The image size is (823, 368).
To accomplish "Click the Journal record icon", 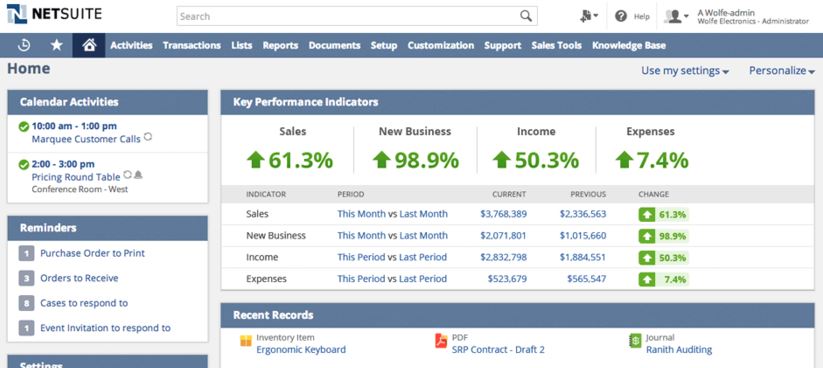I will (x=635, y=341).
